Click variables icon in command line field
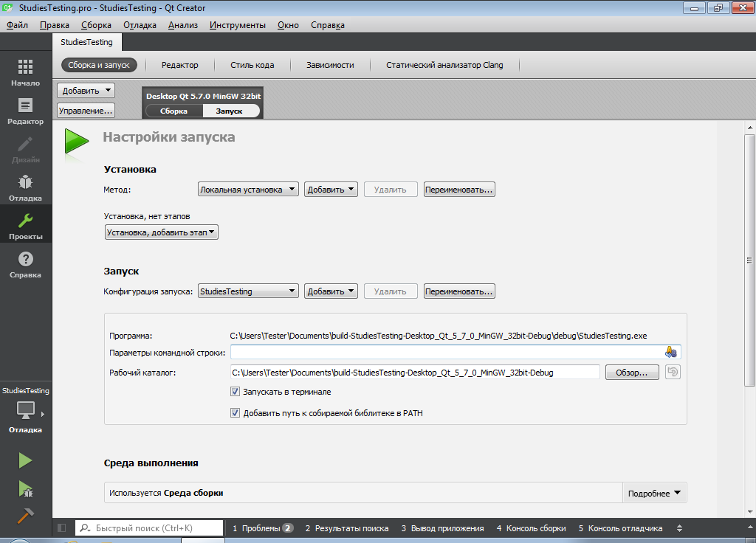The width and height of the screenshot is (756, 543). pyautogui.click(x=670, y=352)
